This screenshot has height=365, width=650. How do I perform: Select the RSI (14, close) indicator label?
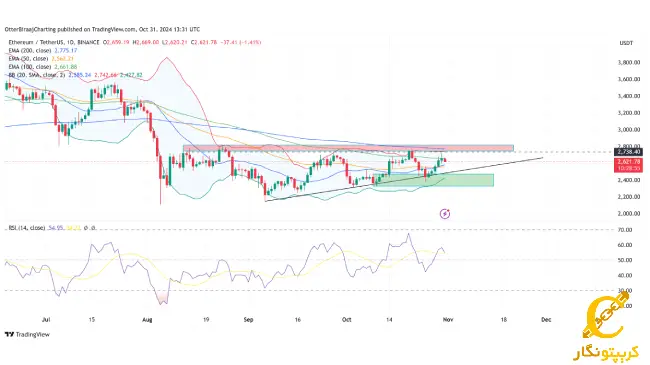(27, 228)
